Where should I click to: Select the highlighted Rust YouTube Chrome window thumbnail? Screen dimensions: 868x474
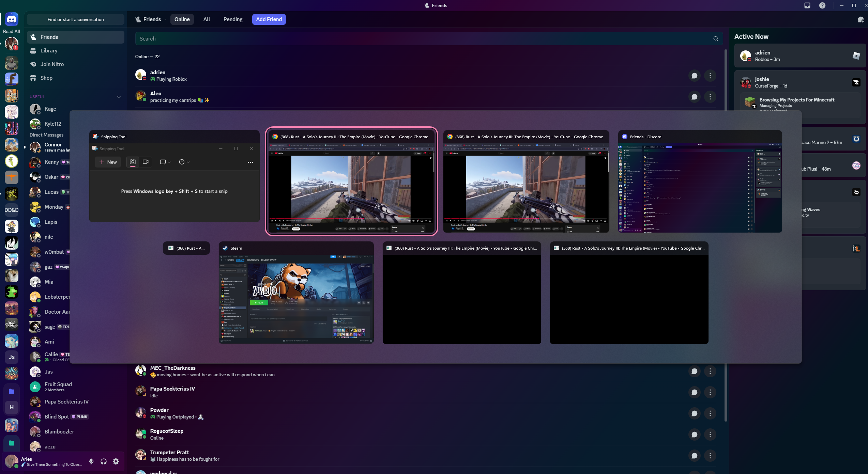click(351, 181)
